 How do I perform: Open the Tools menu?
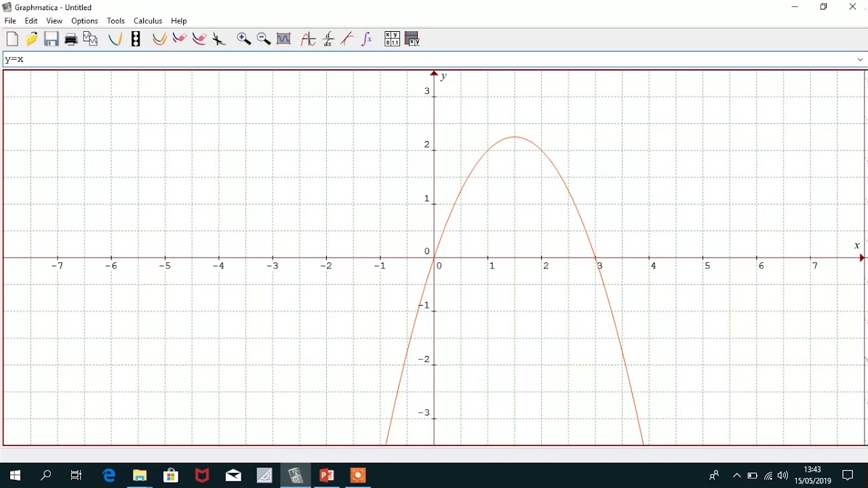point(116,21)
